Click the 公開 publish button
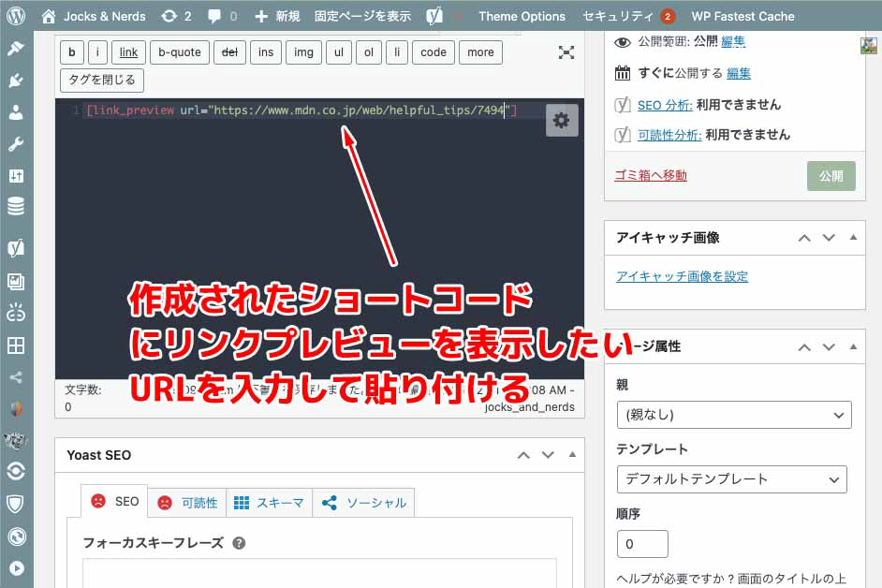The height and width of the screenshot is (588, 882). point(830,176)
